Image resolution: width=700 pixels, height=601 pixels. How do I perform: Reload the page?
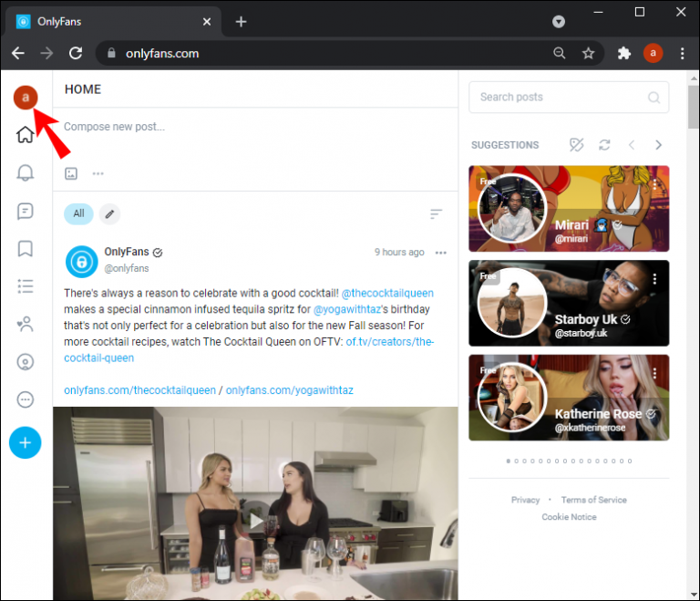point(76,53)
